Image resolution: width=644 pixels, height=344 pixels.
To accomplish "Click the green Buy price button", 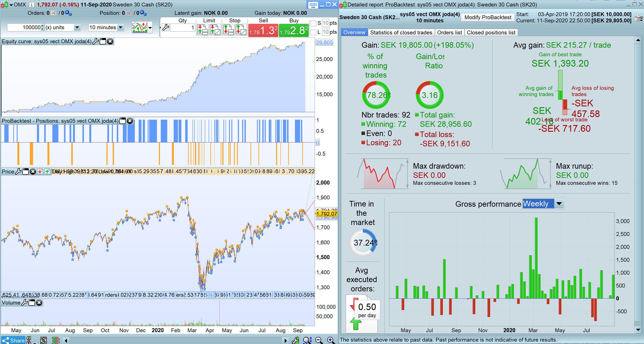I will click(x=293, y=31).
